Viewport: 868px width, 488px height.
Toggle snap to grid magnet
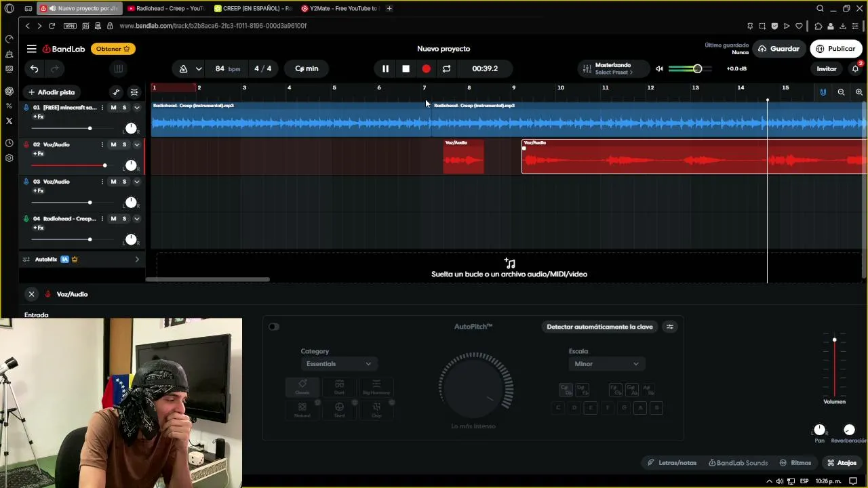823,92
